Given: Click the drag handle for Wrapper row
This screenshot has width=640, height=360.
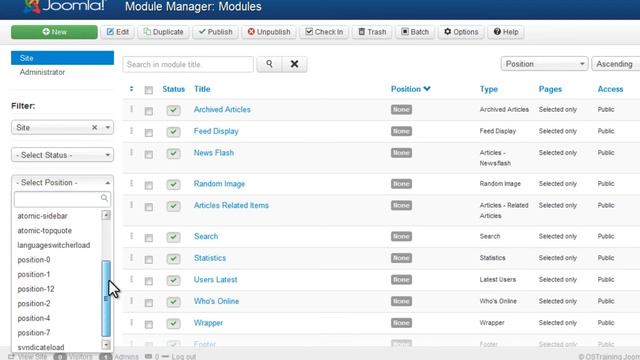Looking at the screenshot, I should click(131, 322).
